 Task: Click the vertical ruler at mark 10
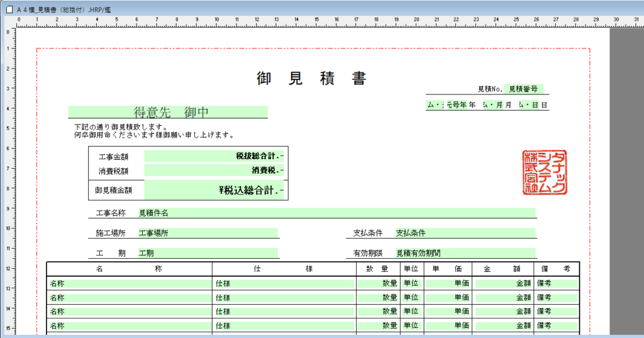pyautogui.click(x=8, y=228)
